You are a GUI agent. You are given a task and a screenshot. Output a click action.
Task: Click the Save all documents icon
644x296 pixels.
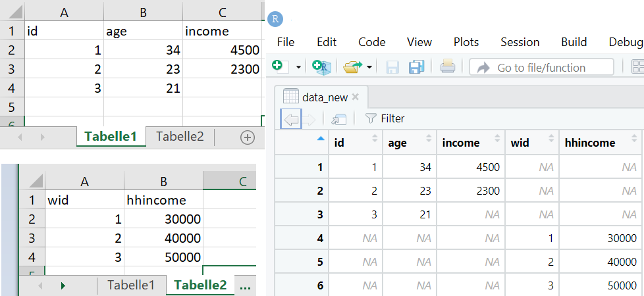tap(416, 66)
